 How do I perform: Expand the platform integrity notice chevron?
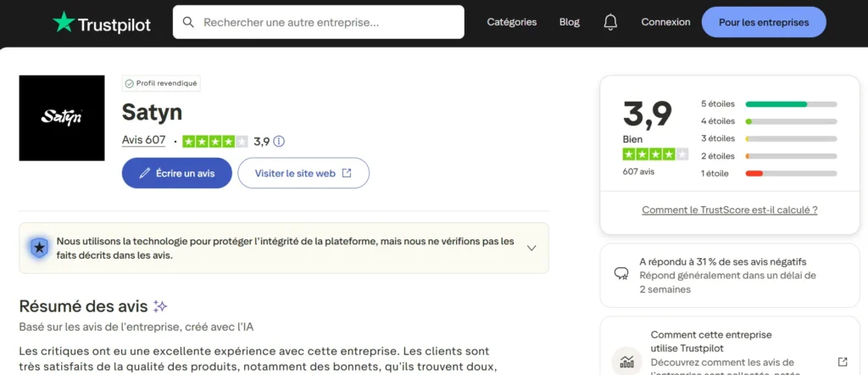click(x=531, y=248)
